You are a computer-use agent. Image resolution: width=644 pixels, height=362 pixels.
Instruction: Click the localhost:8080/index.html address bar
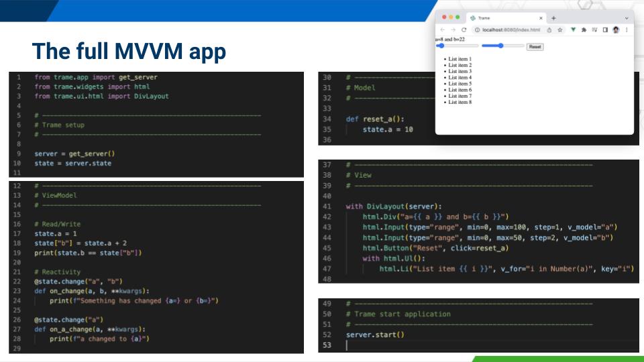[511, 30]
